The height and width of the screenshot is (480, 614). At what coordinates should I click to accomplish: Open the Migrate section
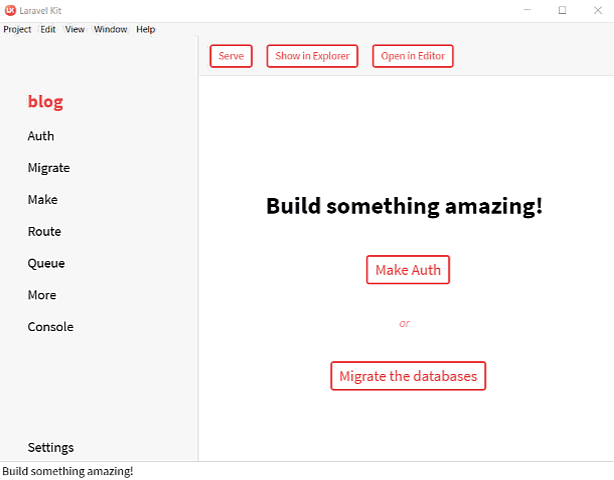(x=49, y=168)
